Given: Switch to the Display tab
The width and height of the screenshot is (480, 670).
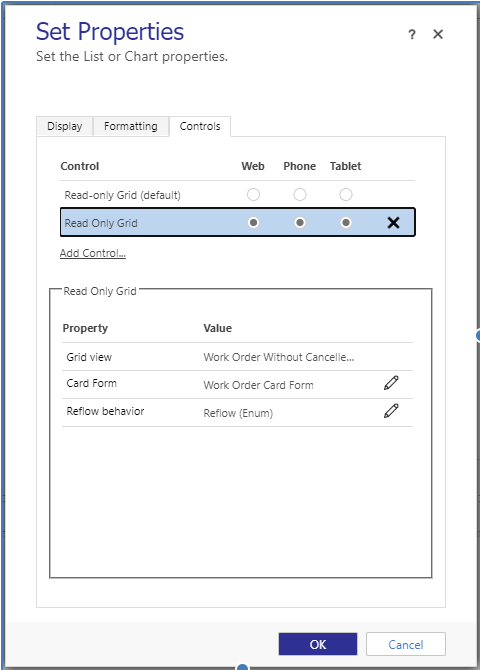Looking at the screenshot, I should tap(65, 126).
